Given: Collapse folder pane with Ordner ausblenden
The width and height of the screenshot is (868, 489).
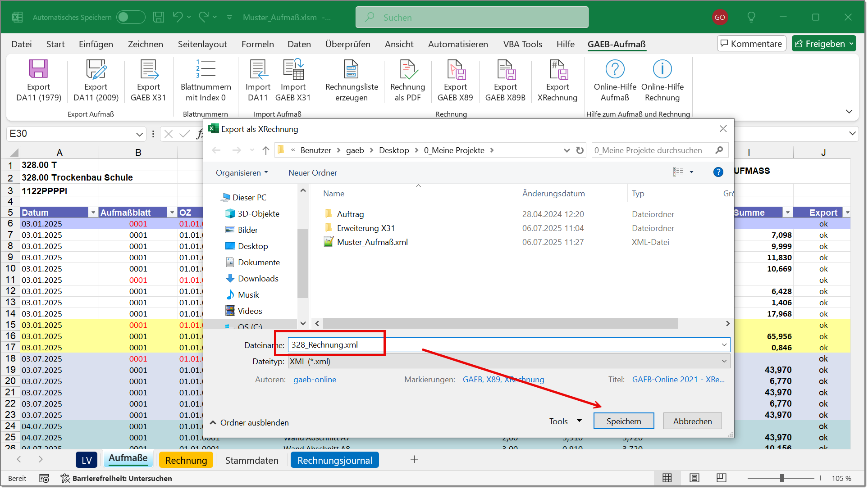Looking at the screenshot, I should point(249,422).
